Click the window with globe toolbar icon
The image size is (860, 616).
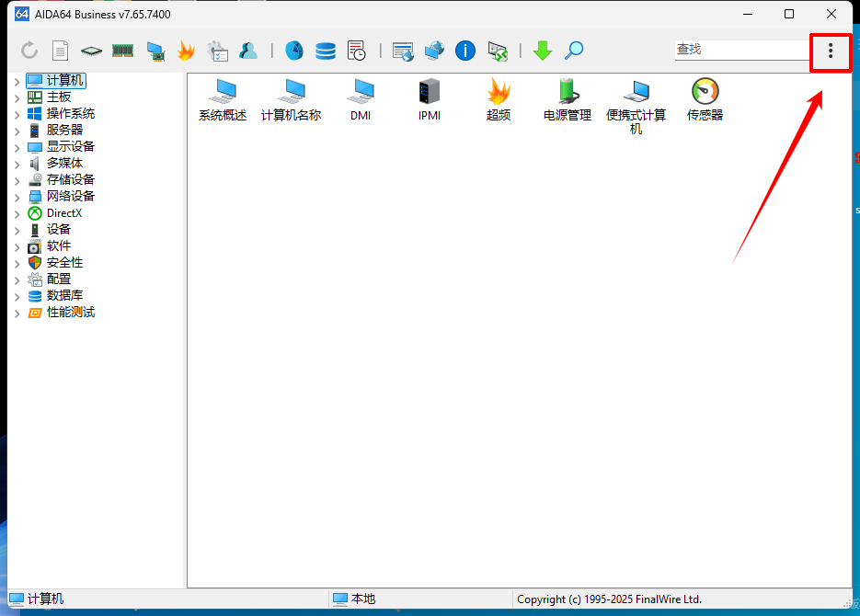[x=403, y=51]
